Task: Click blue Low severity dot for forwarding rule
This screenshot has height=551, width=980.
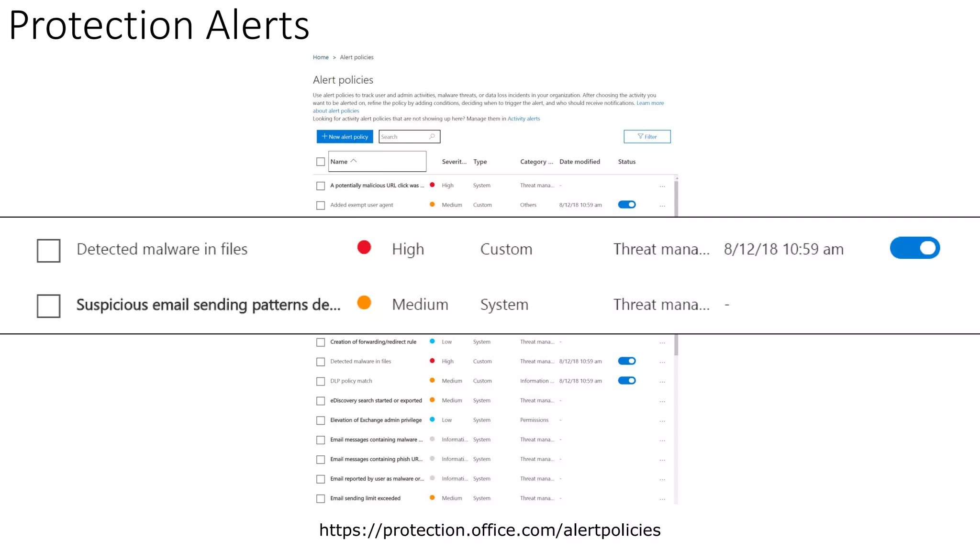Action: tap(432, 342)
